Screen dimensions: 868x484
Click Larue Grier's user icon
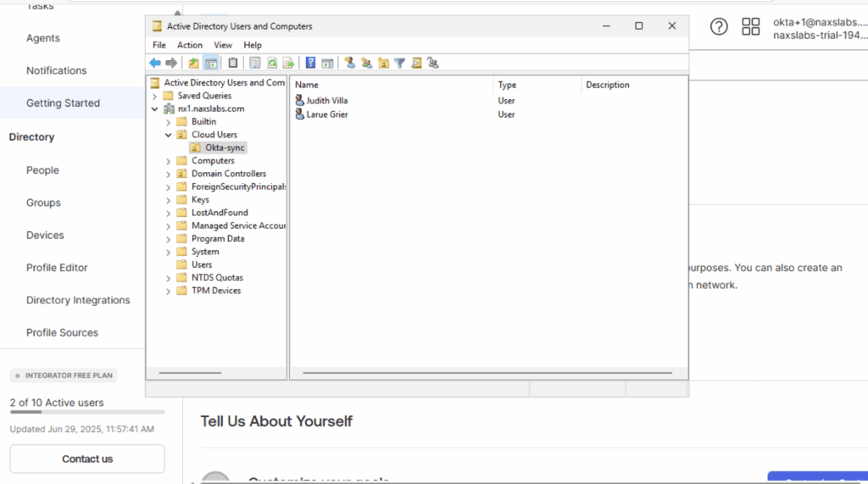tap(299, 114)
